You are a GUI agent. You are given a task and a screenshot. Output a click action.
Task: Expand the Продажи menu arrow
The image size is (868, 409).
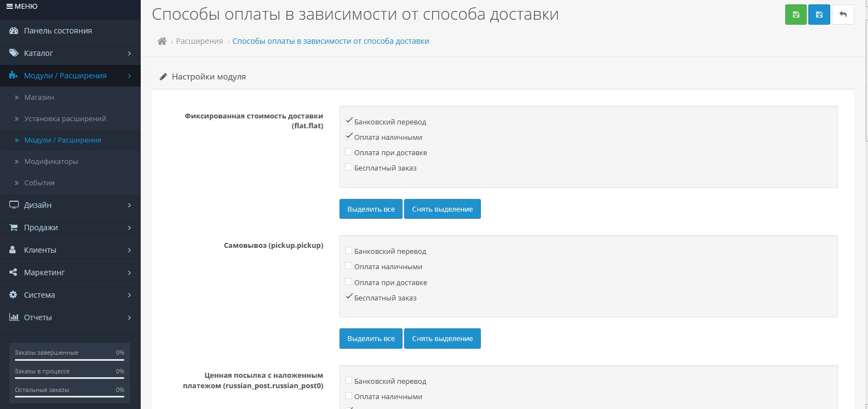point(129,228)
